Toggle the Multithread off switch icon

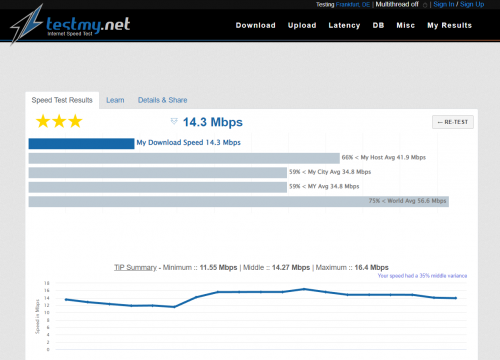(425, 5)
